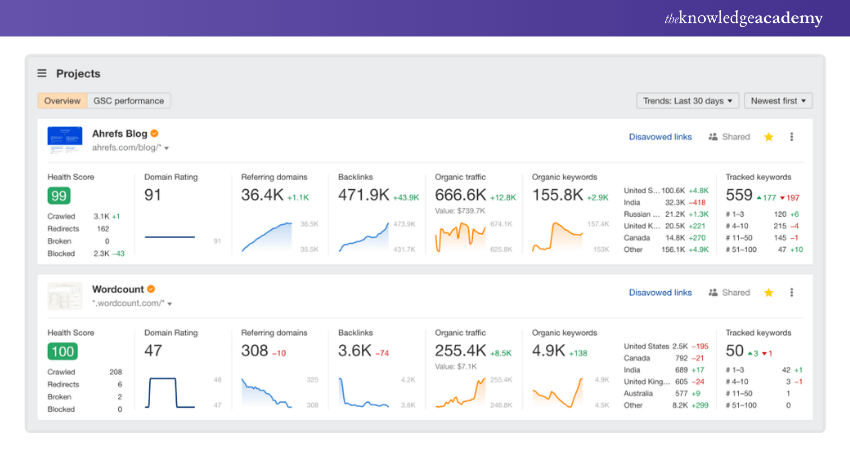Click the Shared icon on Ahrefs Blog
850x450 pixels.
pyautogui.click(x=713, y=137)
